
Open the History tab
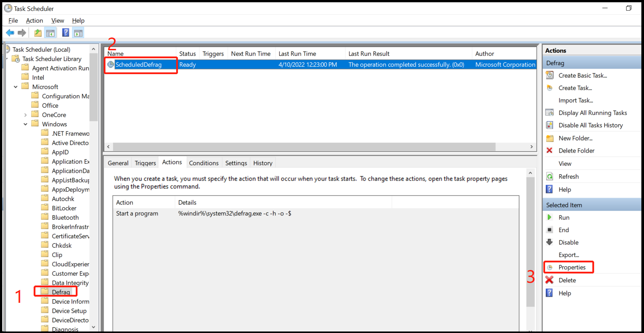tap(262, 163)
